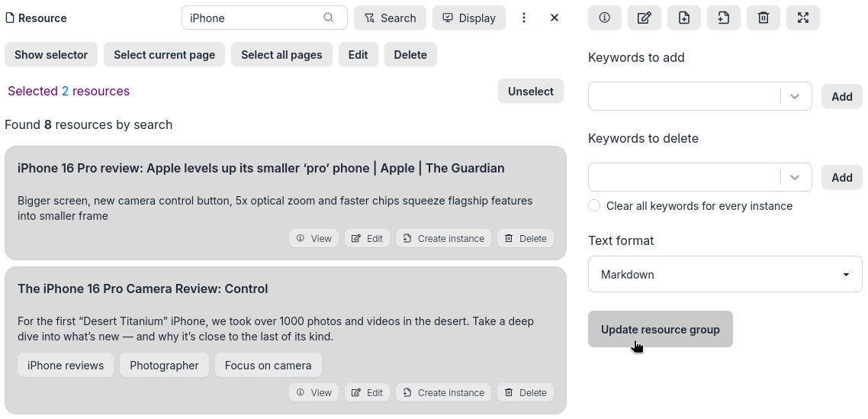
Task: Open the three-dot more options menu
Action: click(524, 18)
